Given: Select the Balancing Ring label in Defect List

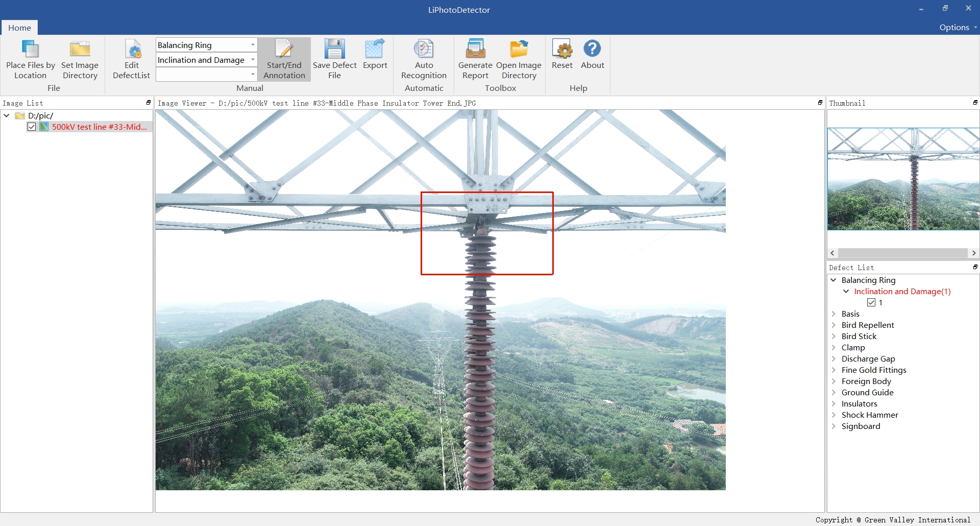Looking at the screenshot, I should click(x=868, y=280).
